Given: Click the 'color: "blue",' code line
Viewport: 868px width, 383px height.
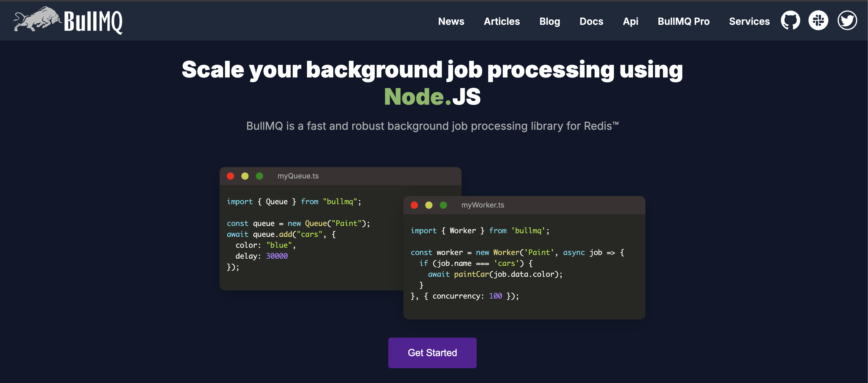Looking at the screenshot, I should pyautogui.click(x=266, y=245).
